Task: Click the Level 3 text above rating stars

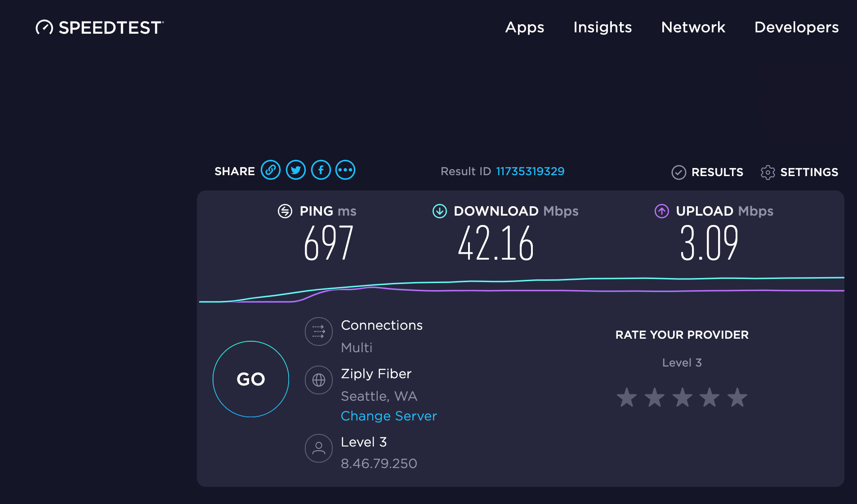Action: tap(682, 363)
